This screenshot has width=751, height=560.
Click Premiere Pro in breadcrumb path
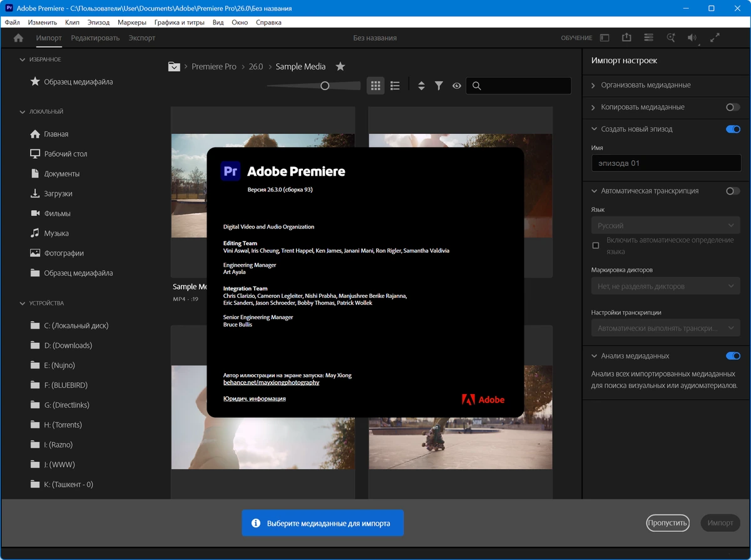pyautogui.click(x=214, y=66)
